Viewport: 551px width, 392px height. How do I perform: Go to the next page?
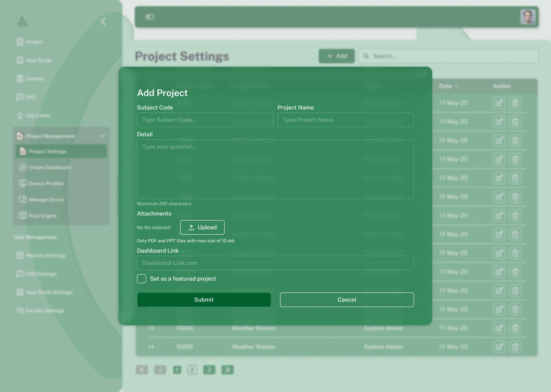(x=209, y=370)
